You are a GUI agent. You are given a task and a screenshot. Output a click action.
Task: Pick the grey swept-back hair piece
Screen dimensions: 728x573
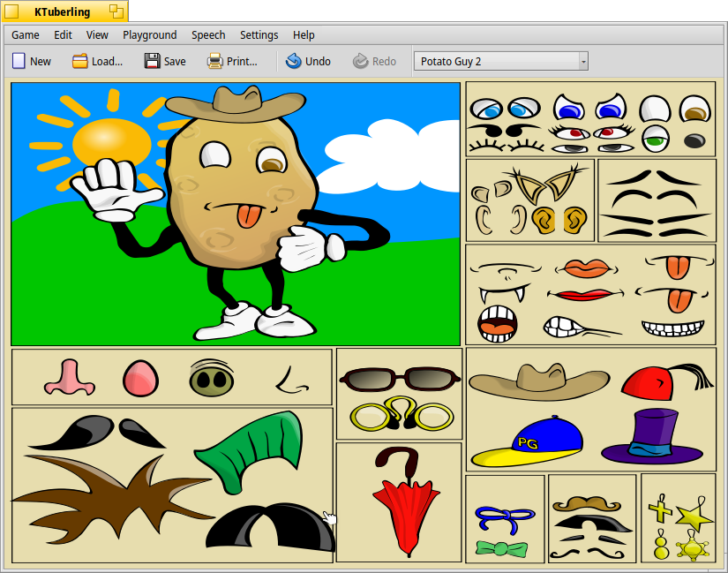coord(96,433)
